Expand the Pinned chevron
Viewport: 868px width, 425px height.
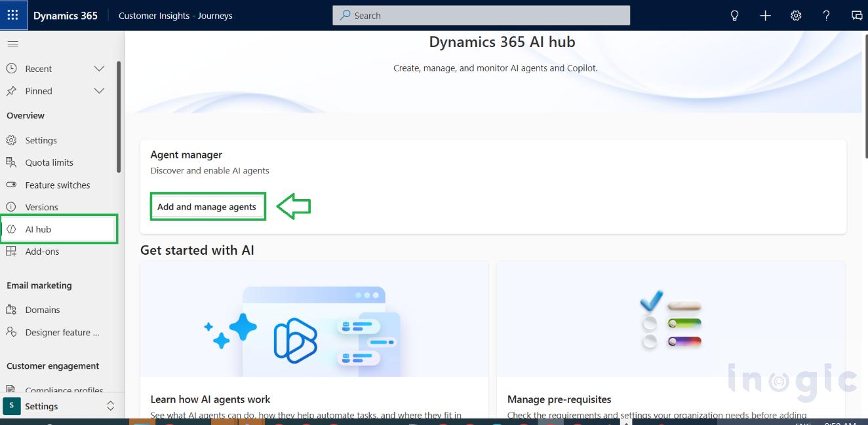[100, 90]
